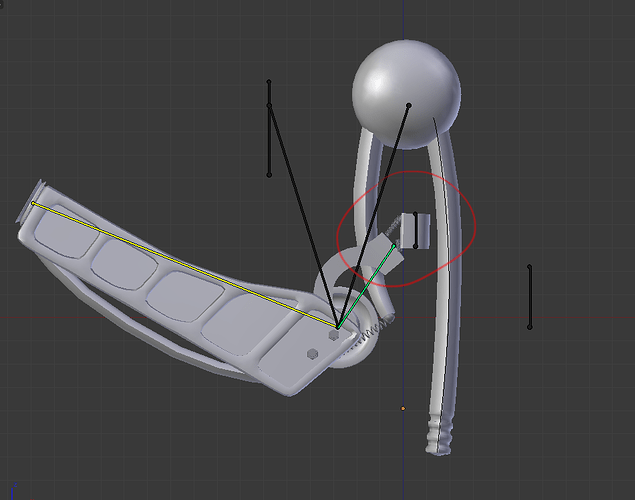The width and height of the screenshot is (635, 500).
Task: Select the tilted square block by green bone
Action: [x=384, y=253]
